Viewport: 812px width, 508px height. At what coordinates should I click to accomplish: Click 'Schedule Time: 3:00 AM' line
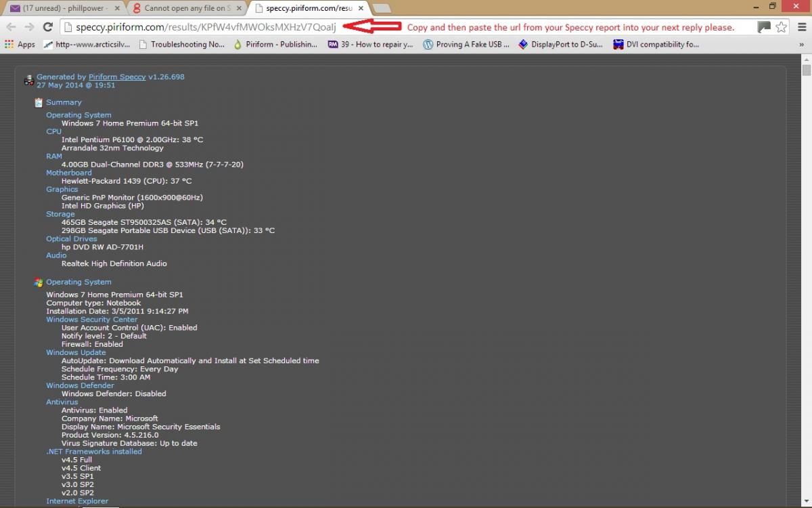pyautogui.click(x=106, y=377)
